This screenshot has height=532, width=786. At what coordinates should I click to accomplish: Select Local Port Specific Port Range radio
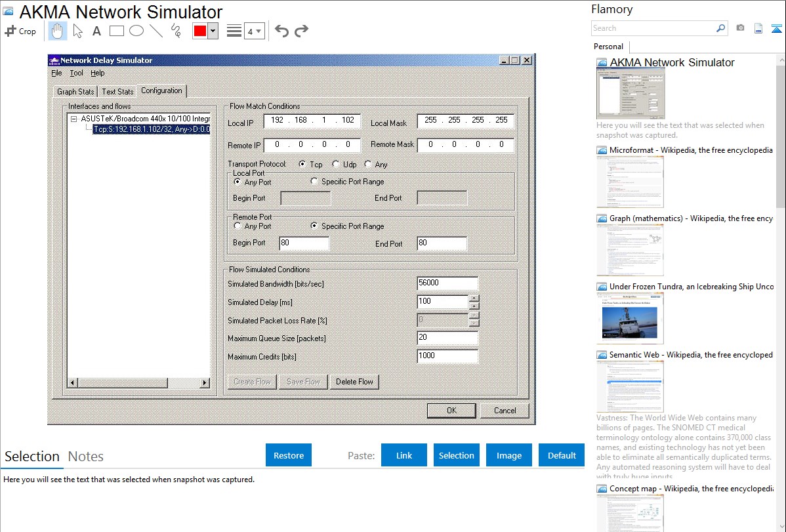315,182
